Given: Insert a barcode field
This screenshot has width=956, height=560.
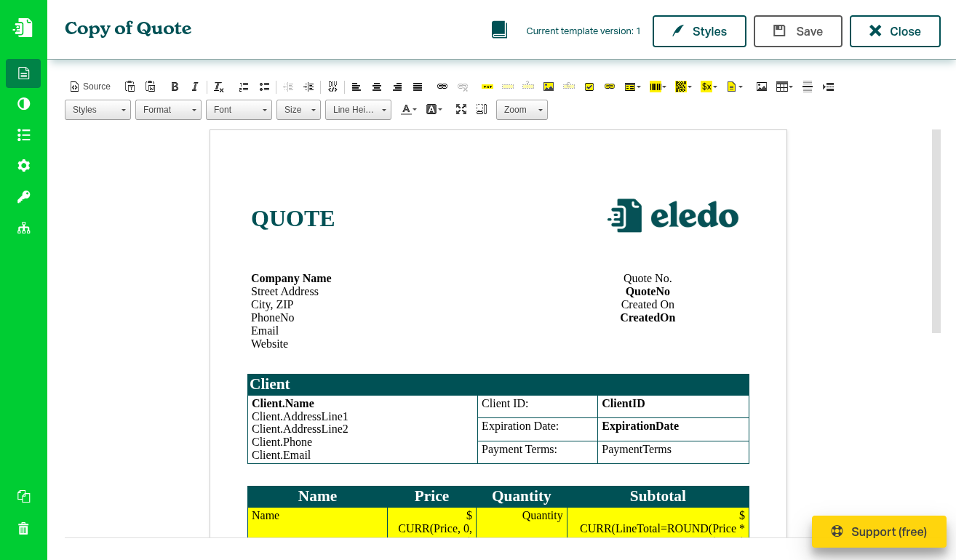Looking at the screenshot, I should click(658, 87).
